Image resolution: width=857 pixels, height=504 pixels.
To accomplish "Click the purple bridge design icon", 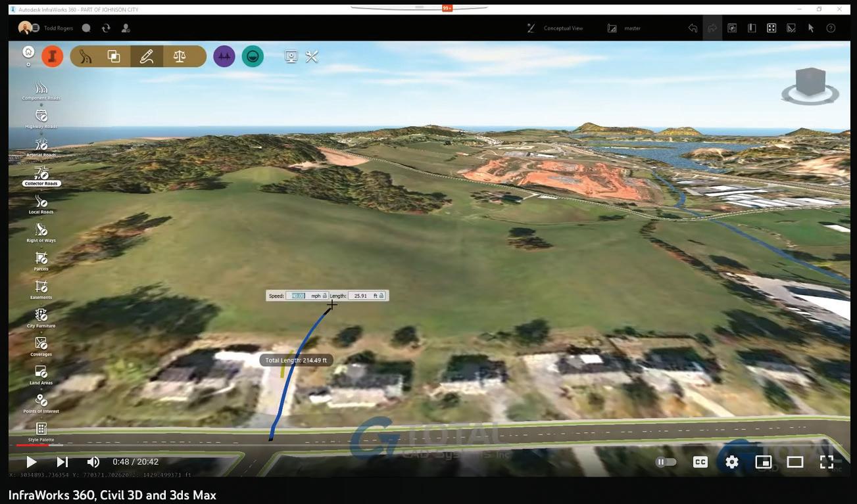I will 224,57.
